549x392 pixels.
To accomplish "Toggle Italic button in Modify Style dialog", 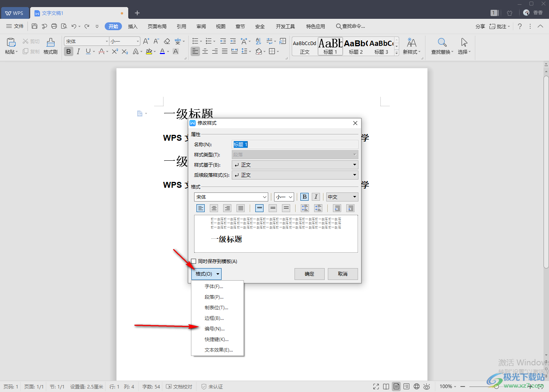I will pyautogui.click(x=316, y=197).
